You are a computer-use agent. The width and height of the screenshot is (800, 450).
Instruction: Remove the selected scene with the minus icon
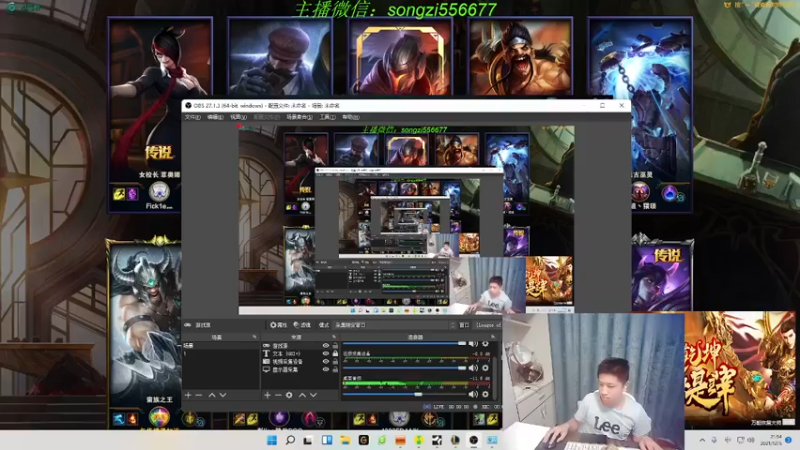pyautogui.click(x=199, y=395)
